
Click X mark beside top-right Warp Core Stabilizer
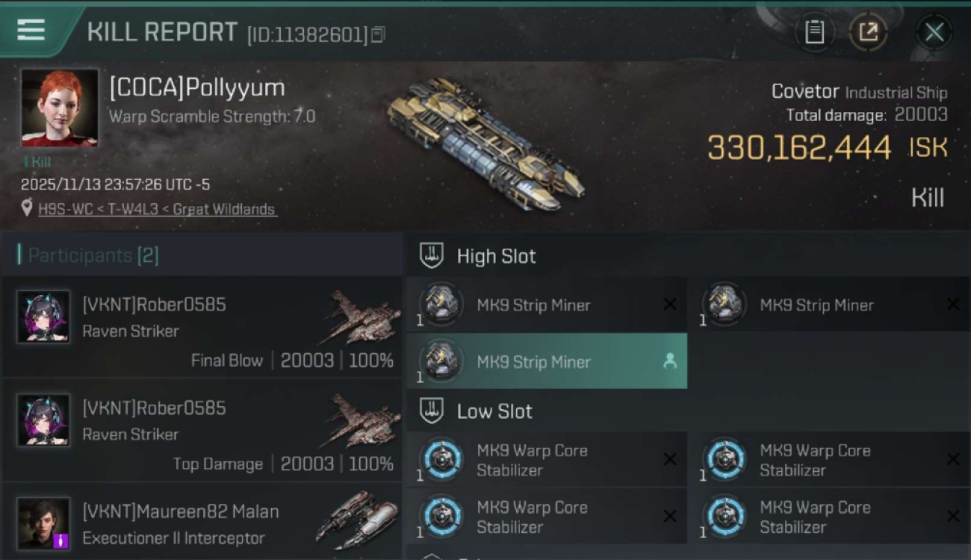[x=952, y=459]
